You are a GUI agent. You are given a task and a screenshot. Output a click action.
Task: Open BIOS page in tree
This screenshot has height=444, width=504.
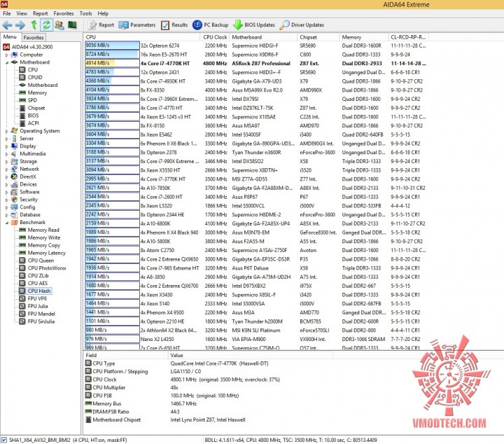[29, 116]
